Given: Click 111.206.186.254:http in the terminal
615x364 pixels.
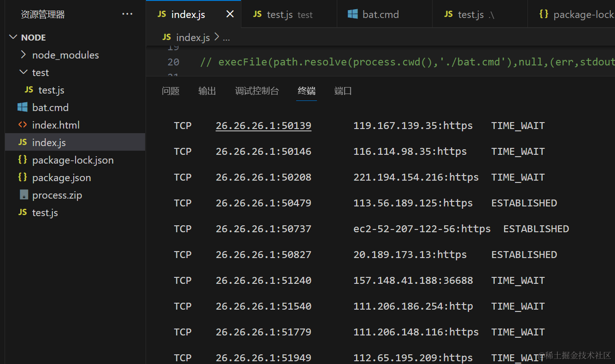Looking at the screenshot, I should click(x=413, y=306).
